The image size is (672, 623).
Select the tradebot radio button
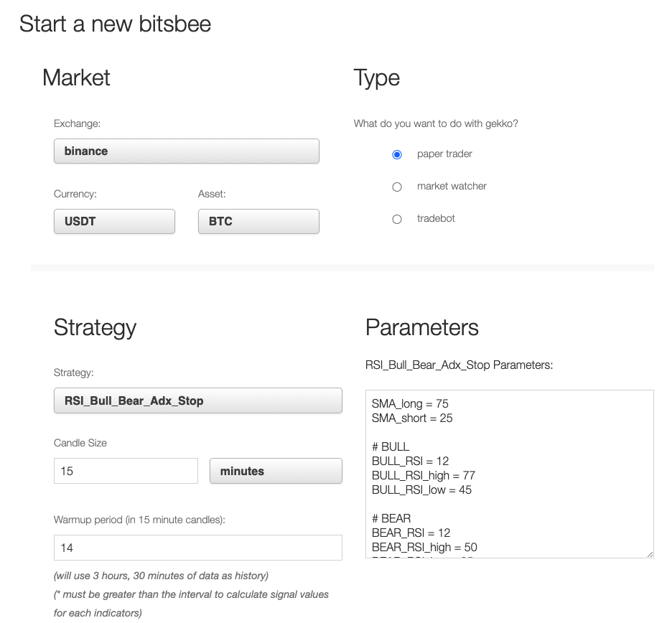point(397,219)
